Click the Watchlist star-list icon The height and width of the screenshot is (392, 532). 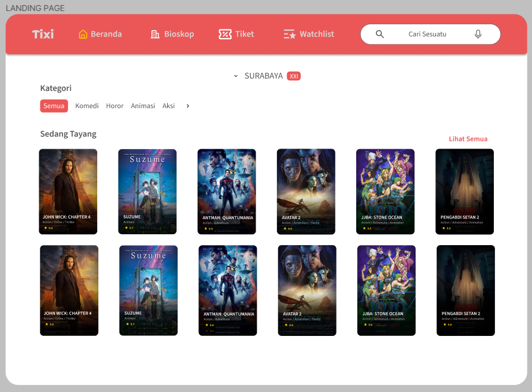pos(290,34)
